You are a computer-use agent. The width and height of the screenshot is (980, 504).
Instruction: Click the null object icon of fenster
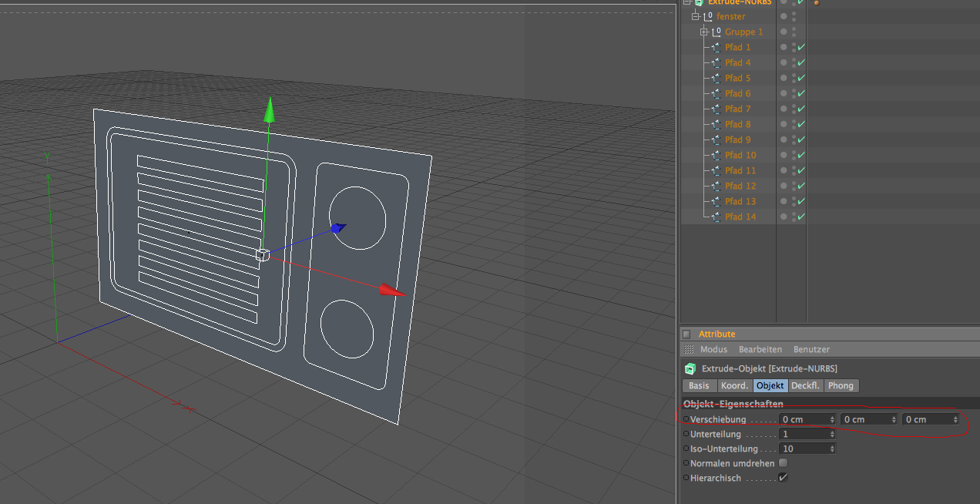(x=708, y=16)
